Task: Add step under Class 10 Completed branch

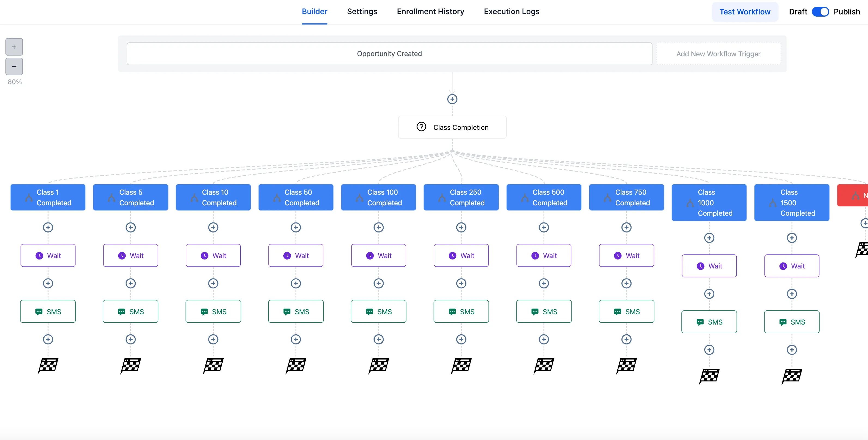Action: (x=213, y=227)
